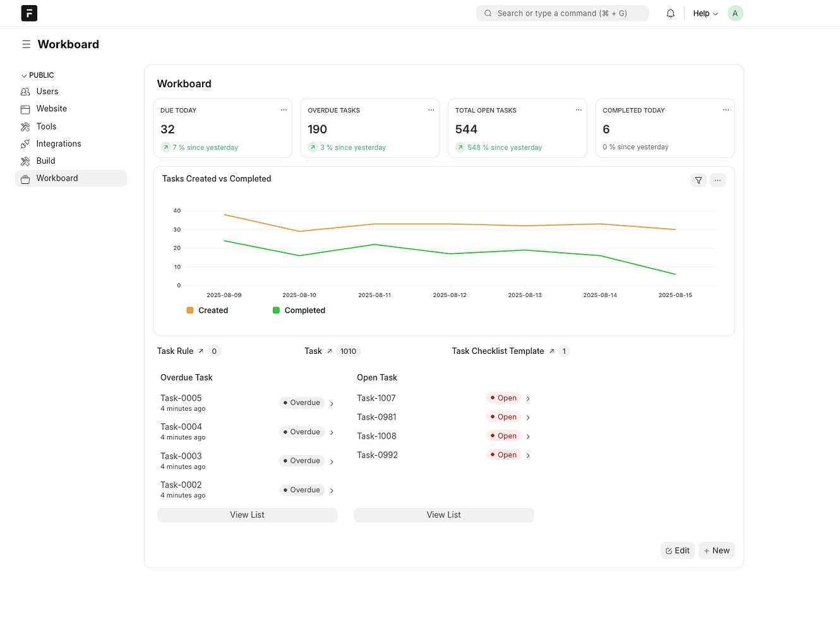Collapse the sidebar with the hamburger icon
This screenshot has width=840, height=632.
[x=26, y=44]
